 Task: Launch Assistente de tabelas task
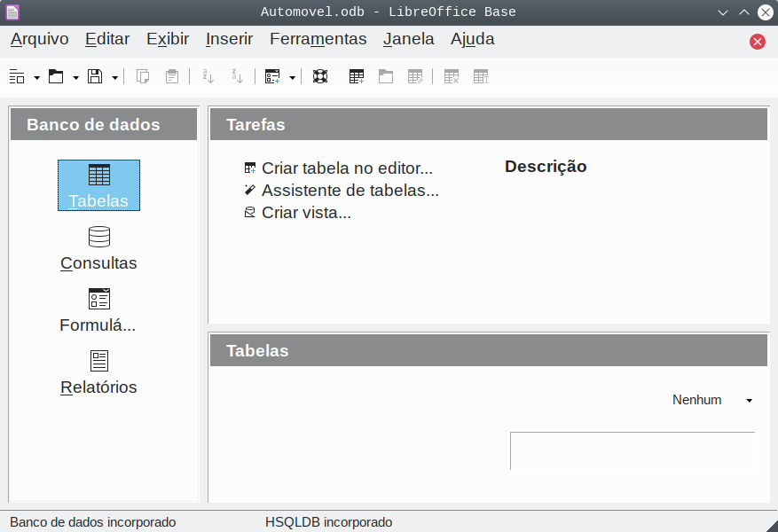tap(342, 191)
